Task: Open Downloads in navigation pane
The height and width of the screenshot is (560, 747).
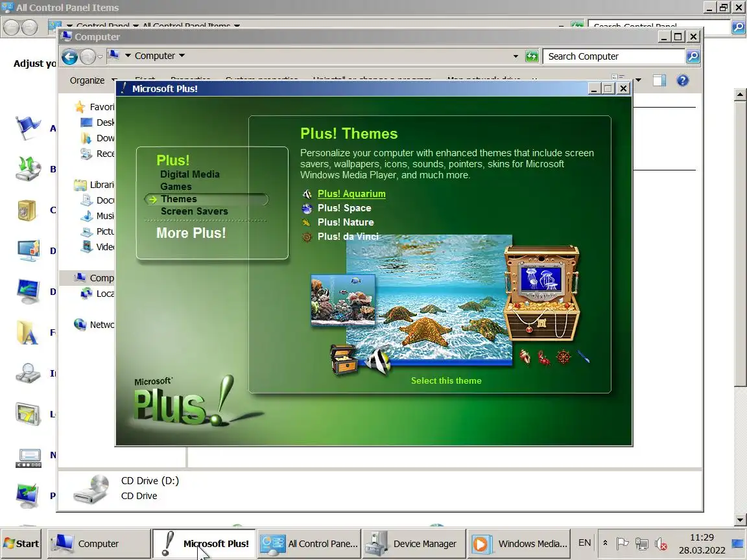Action: click(98, 138)
